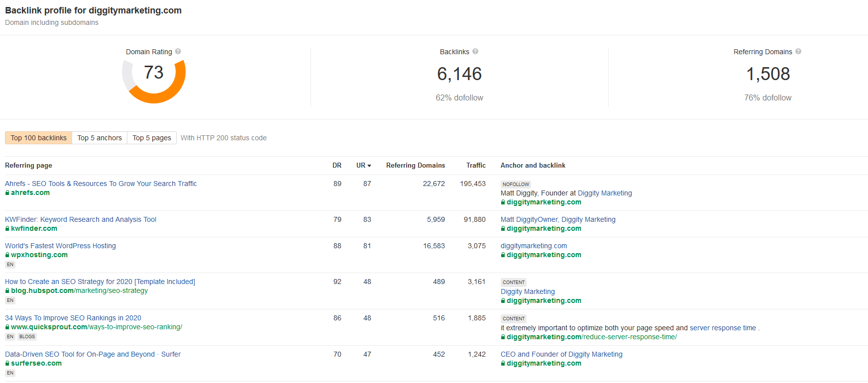Click the diggitymarketing.com backlink in kwfinder row
The width and height of the screenshot is (868, 383).
(544, 228)
